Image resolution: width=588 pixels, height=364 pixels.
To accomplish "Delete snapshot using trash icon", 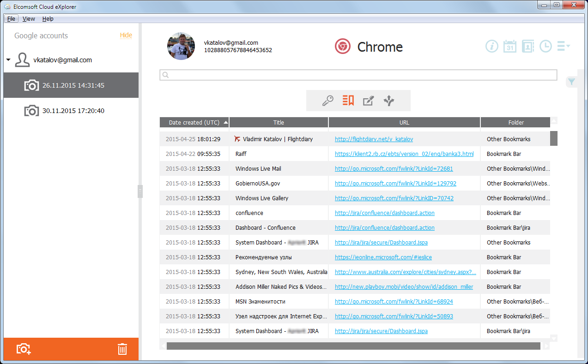I will pos(122,349).
